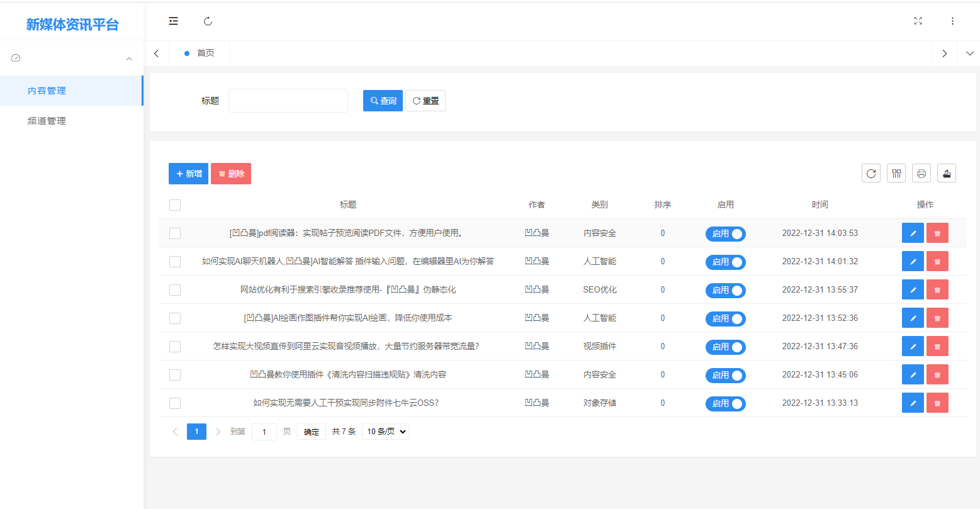Toggle fullscreen mode
This screenshot has width=980, height=509.
[x=918, y=21]
